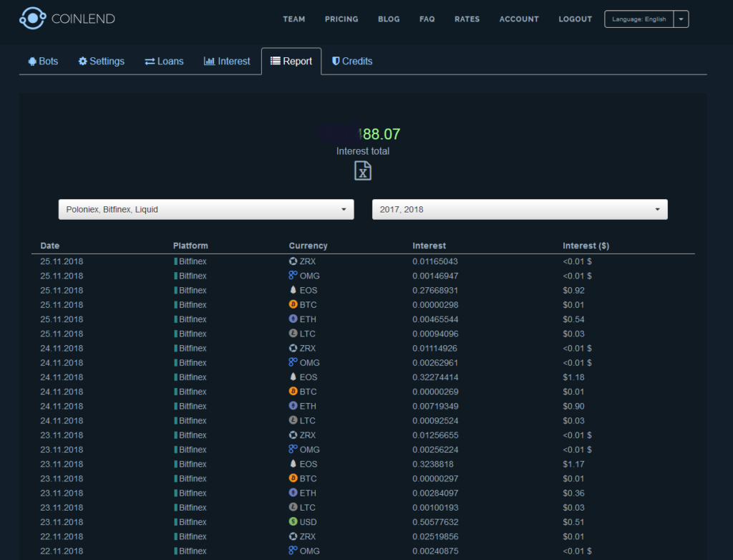Click the LTC icon with interest 0.00100193

(x=293, y=507)
